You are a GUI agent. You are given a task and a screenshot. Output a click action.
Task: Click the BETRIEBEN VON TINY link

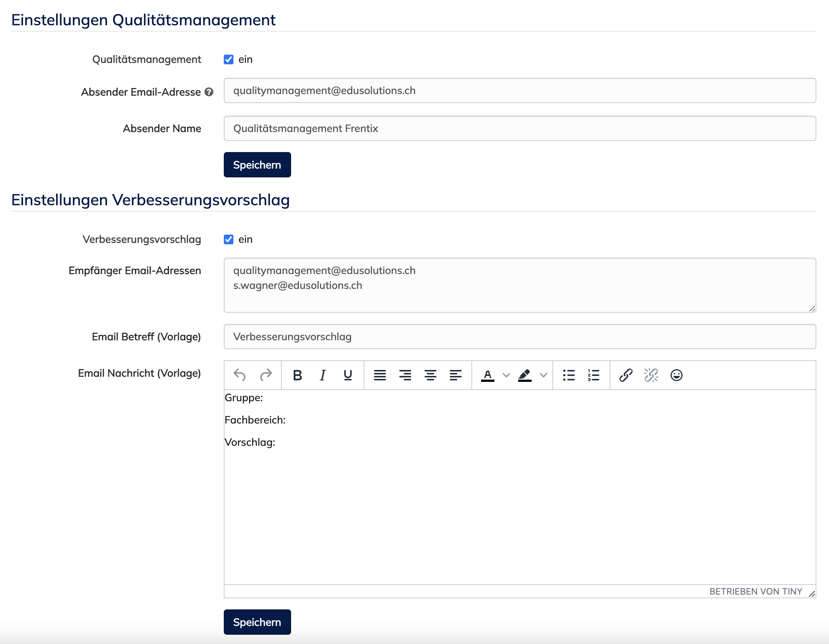[x=756, y=591]
